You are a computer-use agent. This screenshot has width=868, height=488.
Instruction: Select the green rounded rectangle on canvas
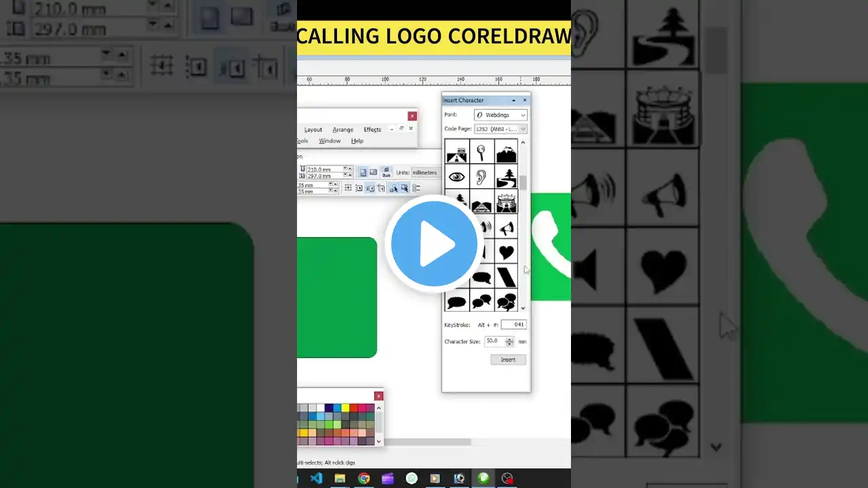(x=337, y=297)
